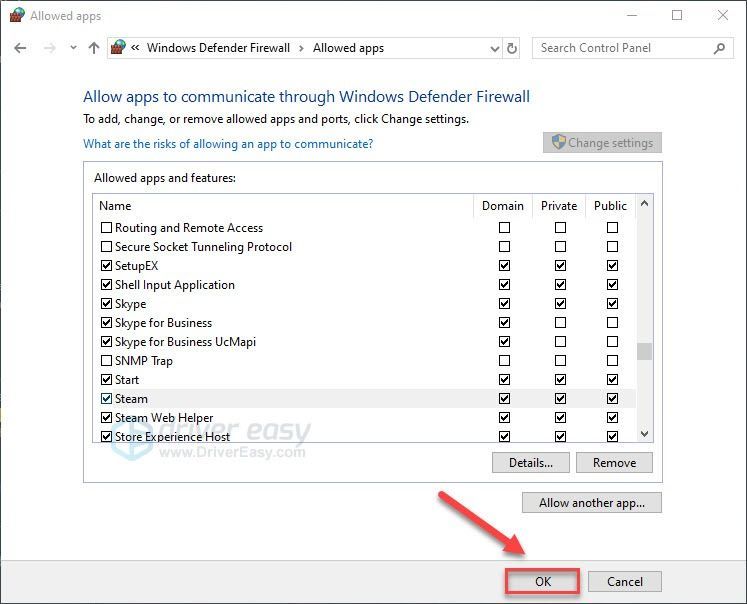This screenshot has width=747, height=604.
Task: Enable Routing and Remote Access checkbox
Action: 106,228
